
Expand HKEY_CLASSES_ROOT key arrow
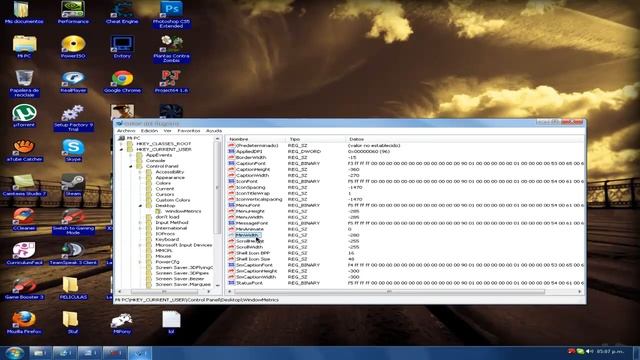pyautogui.click(x=121, y=144)
